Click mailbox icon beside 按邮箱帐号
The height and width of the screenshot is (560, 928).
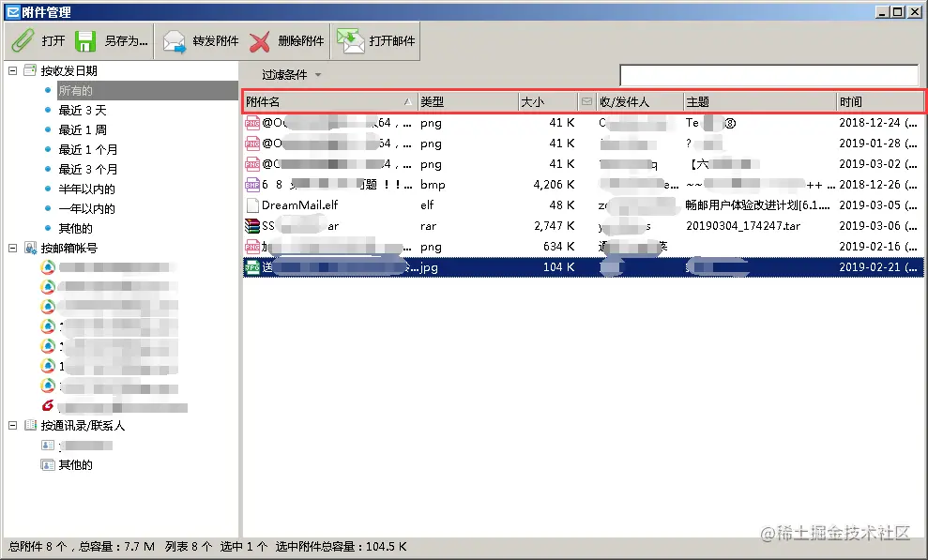(30, 248)
